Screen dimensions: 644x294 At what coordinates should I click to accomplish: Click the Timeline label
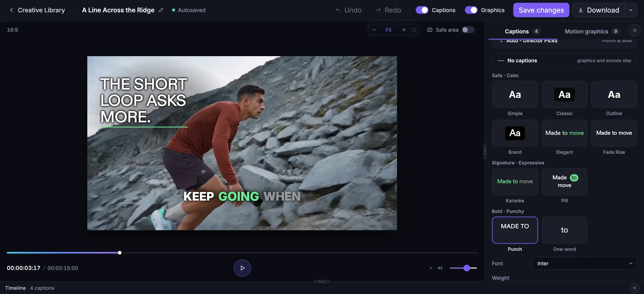pos(16,288)
